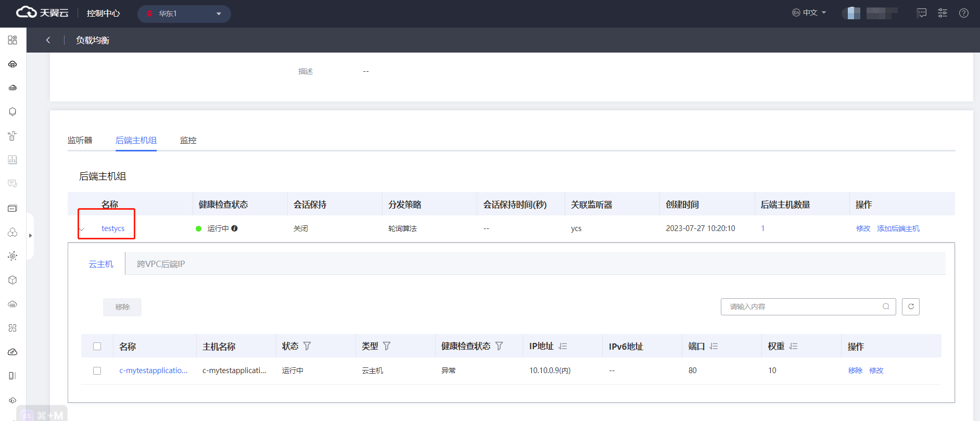Check the c-mytestapplicatio row checkbox
Image resolution: width=980 pixels, height=421 pixels.
click(x=97, y=371)
